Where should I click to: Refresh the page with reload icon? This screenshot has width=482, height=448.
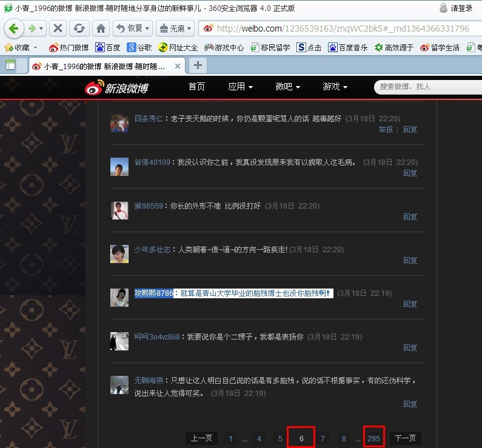78,28
